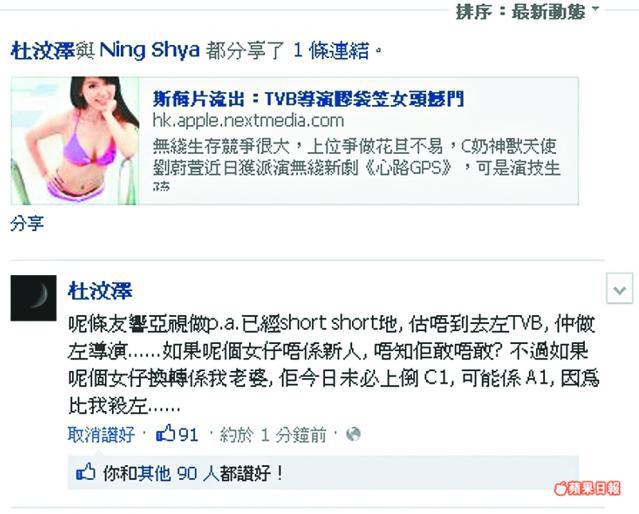Screen dimensions: 639x514
Task: Open the TVB導演 article headline link
Action: [x=308, y=99]
